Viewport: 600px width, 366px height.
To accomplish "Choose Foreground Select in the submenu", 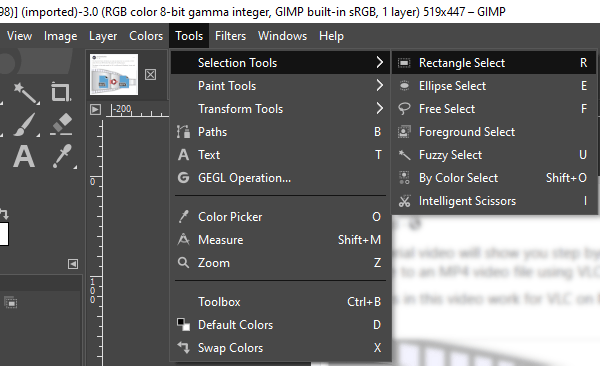I will [494, 132].
